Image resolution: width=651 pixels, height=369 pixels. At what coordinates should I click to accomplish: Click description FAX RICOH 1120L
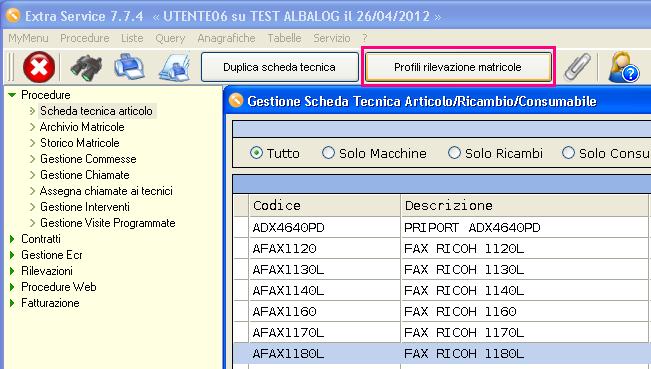524,249
